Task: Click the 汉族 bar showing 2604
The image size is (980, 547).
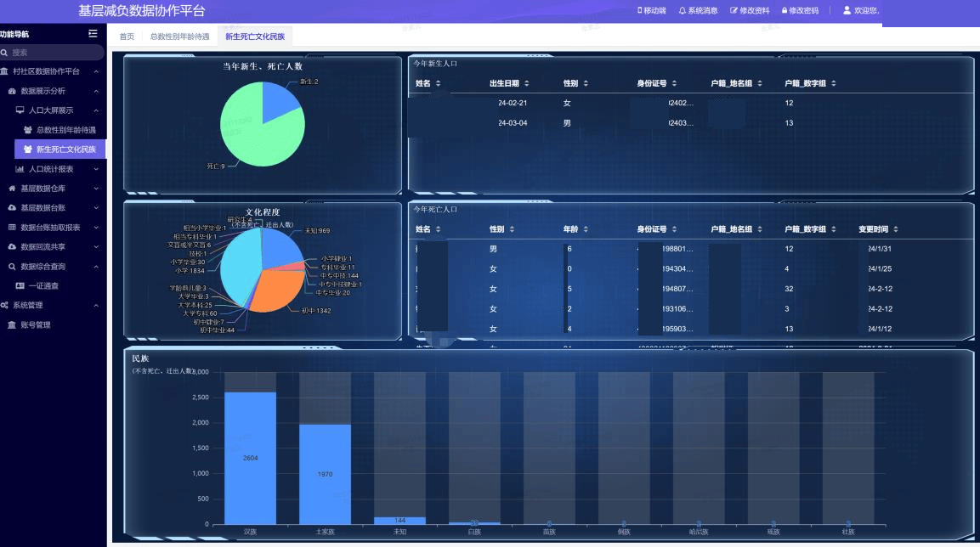Action: [250, 458]
